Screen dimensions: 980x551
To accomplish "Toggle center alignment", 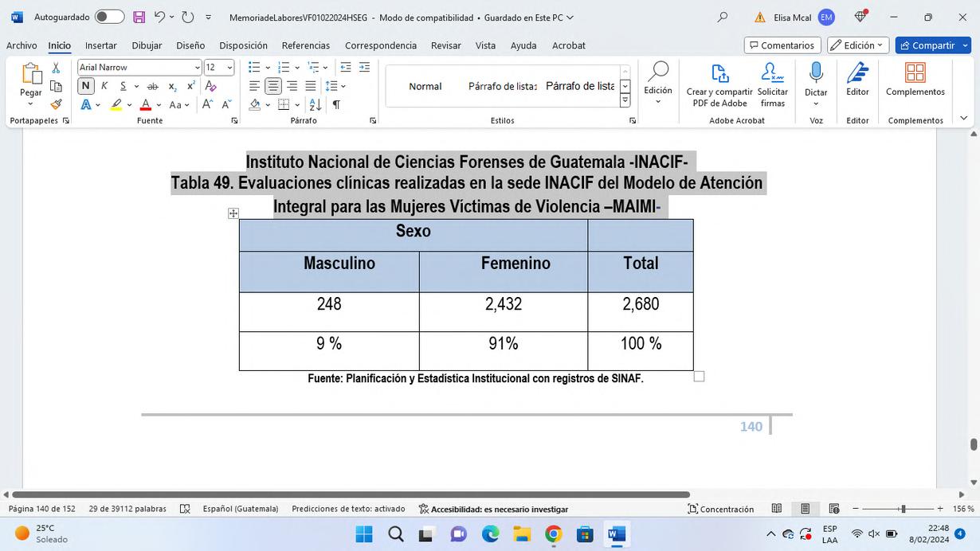I will (273, 86).
